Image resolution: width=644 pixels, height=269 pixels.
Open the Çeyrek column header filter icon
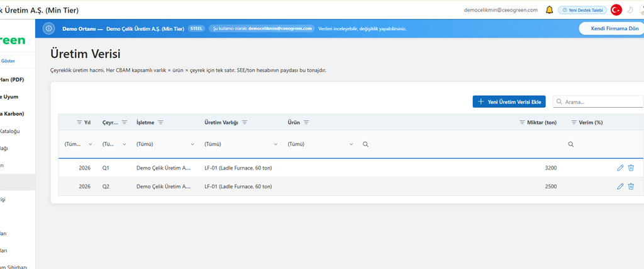pos(125,123)
